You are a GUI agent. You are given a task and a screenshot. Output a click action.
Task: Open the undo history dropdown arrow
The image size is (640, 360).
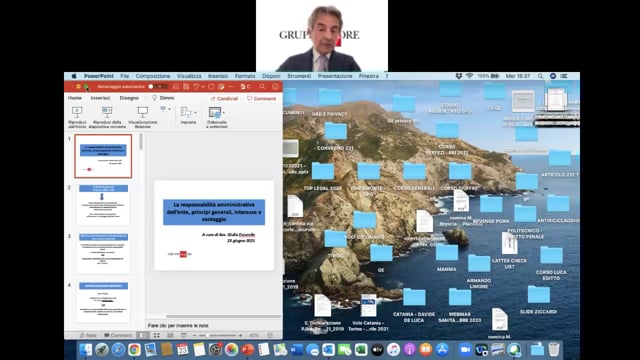(203, 87)
